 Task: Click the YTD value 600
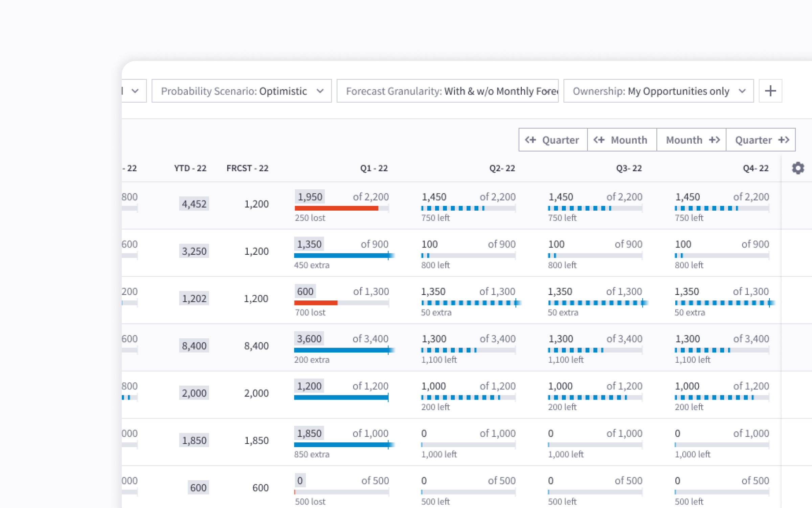198,488
